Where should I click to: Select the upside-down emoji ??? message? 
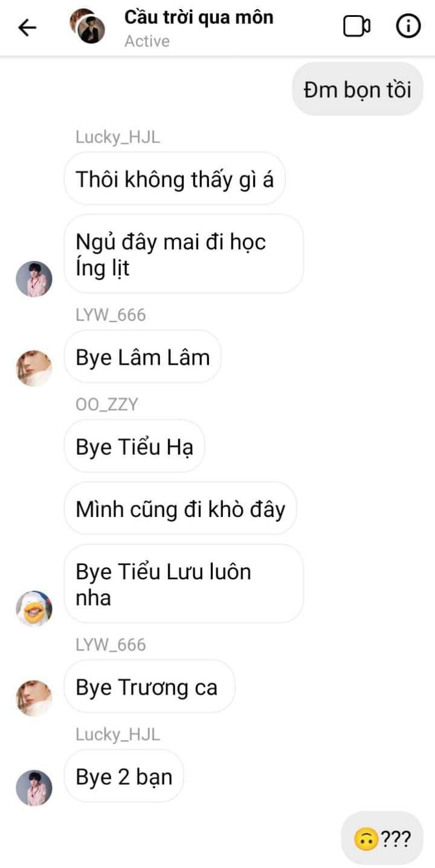382,838
